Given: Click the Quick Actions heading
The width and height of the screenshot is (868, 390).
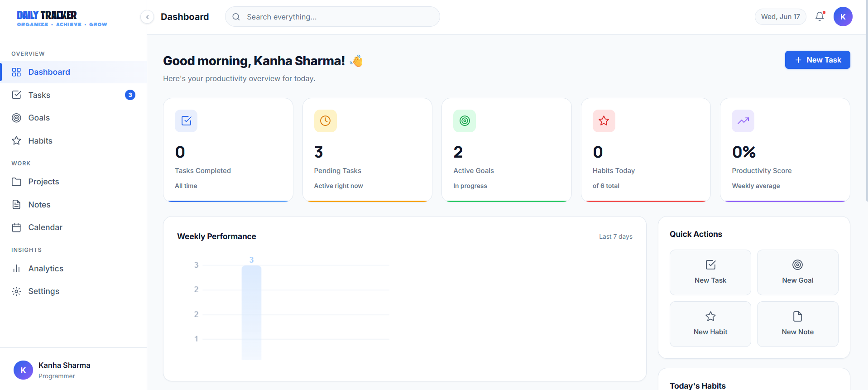Looking at the screenshot, I should pos(696,234).
